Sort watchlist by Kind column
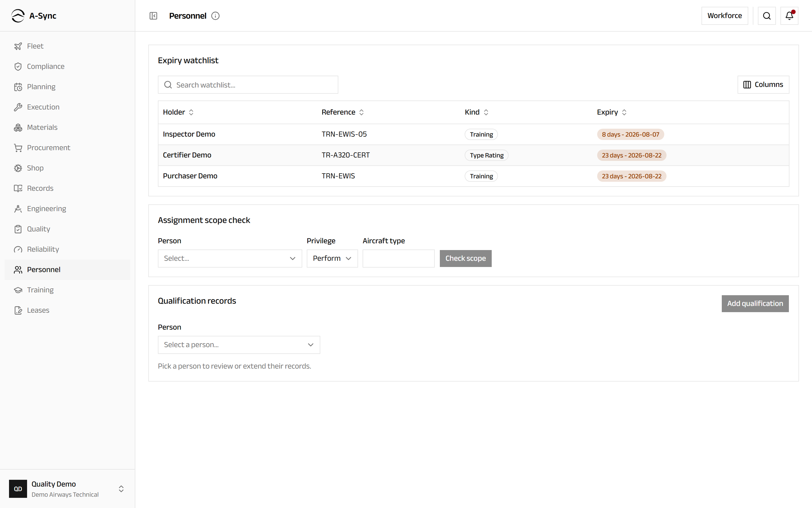Image resolution: width=812 pixels, height=508 pixels. 476,112
